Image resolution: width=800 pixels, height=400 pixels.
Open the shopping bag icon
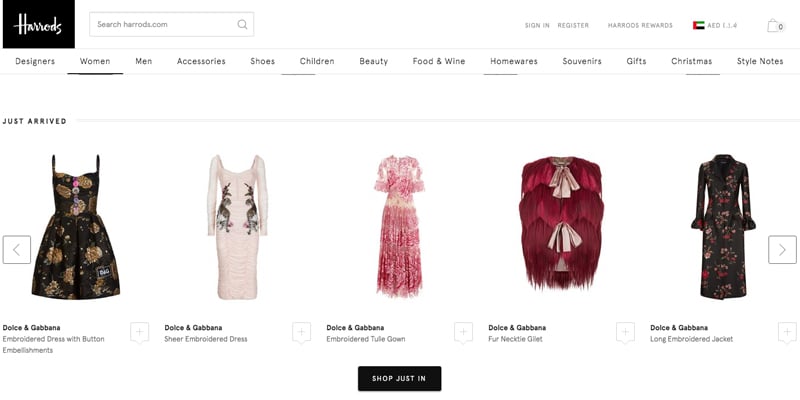pyautogui.click(x=774, y=25)
